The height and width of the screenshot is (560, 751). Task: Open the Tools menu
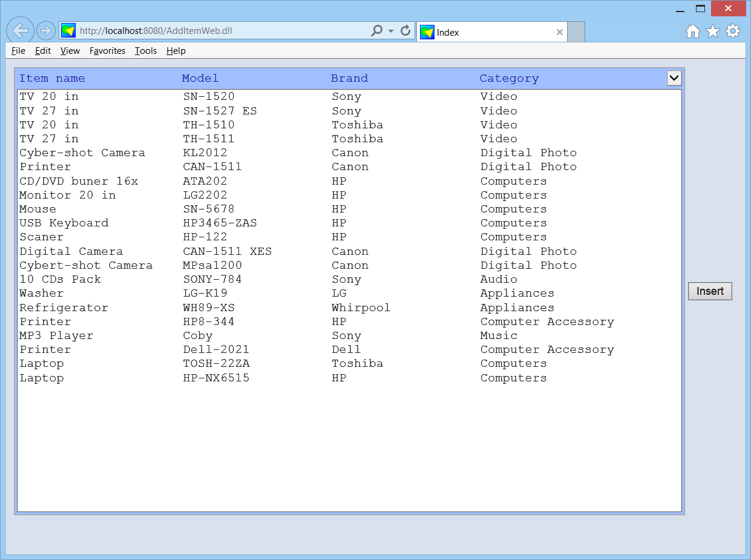coord(146,51)
